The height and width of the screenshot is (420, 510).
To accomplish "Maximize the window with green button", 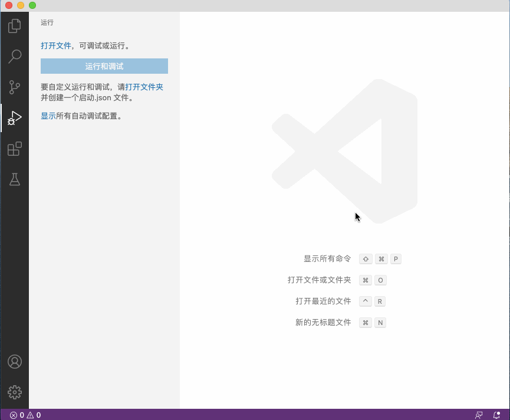I will click(x=32, y=5).
